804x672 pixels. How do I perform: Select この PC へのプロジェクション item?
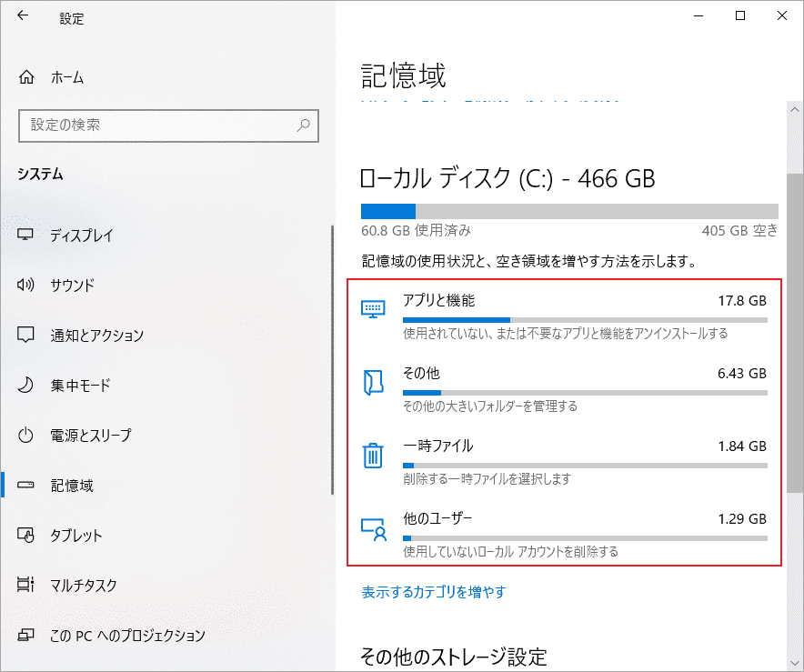click(127, 636)
